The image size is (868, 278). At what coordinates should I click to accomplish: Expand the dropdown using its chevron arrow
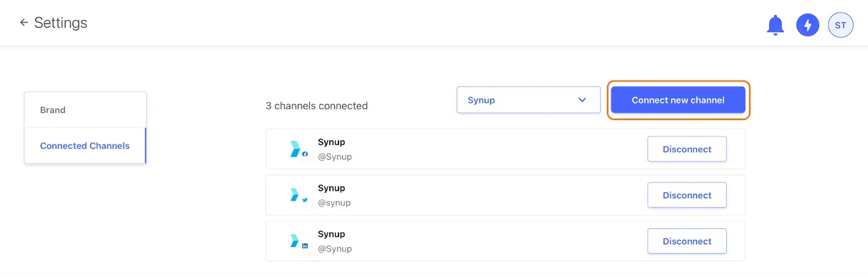coord(582,100)
